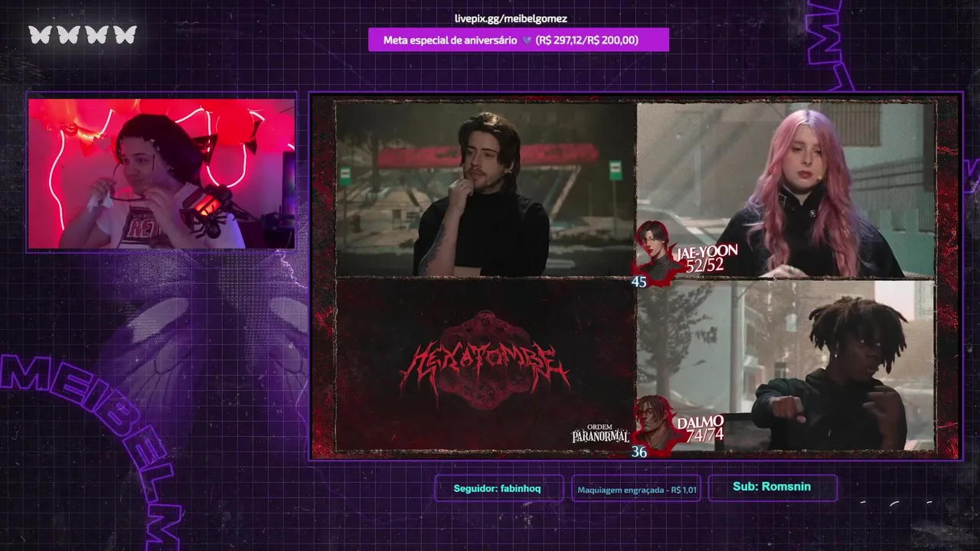Click the Dalmo 74/74 health text
The height and width of the screenshot is (551, 980).
[x=704, y=435]
